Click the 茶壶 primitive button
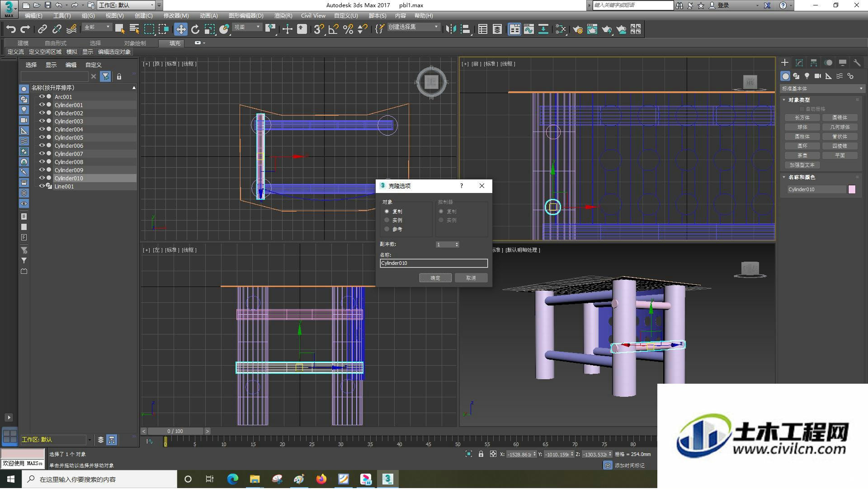Screen dimensions: 868x489 coord(802,155)
